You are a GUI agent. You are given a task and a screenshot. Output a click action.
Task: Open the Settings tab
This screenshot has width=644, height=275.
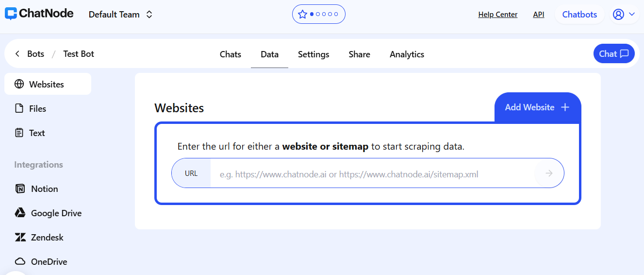(314, 54)
